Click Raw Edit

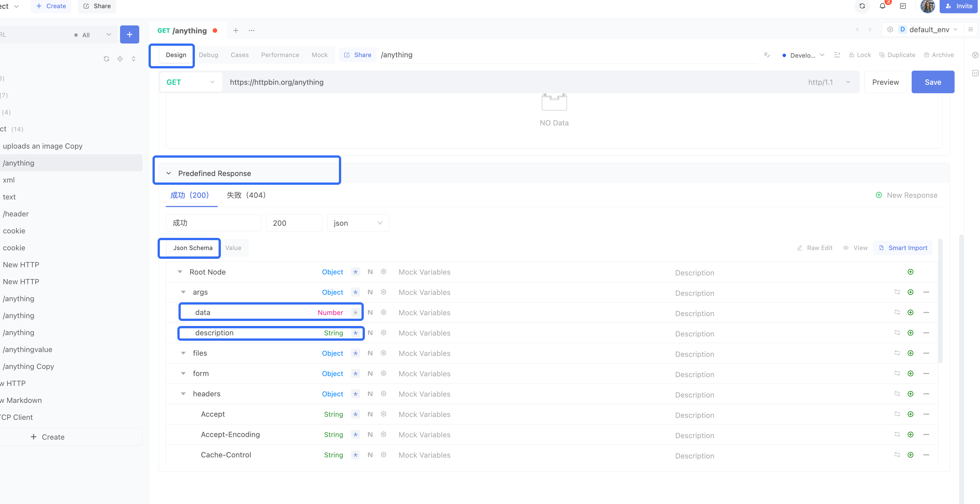[x=815, y=248]
